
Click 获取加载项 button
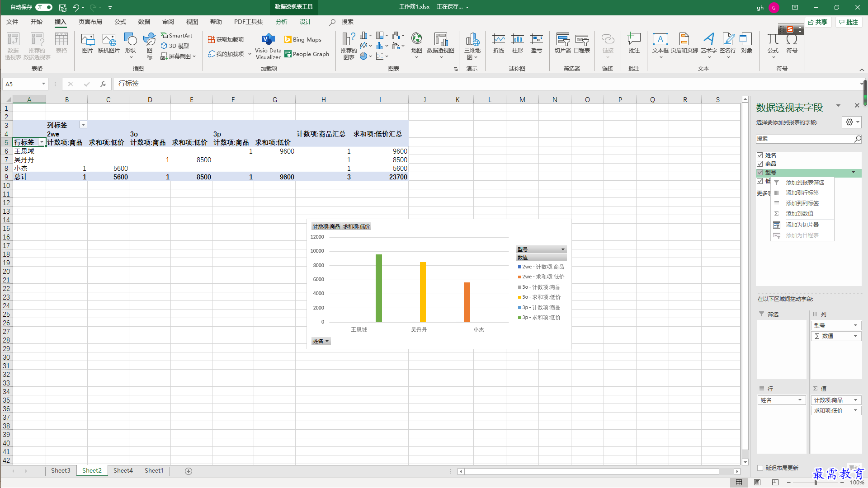(x=226, y=40)
